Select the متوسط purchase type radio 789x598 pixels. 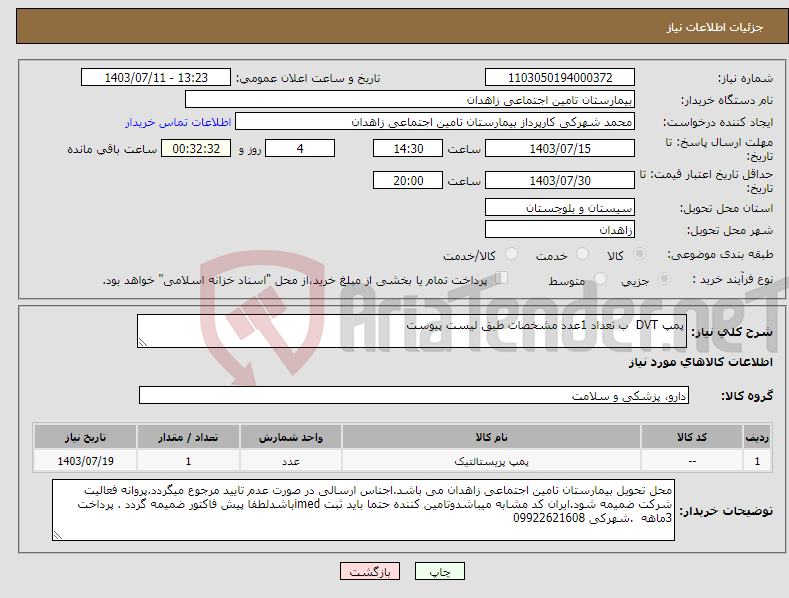(x=600, y=278)
